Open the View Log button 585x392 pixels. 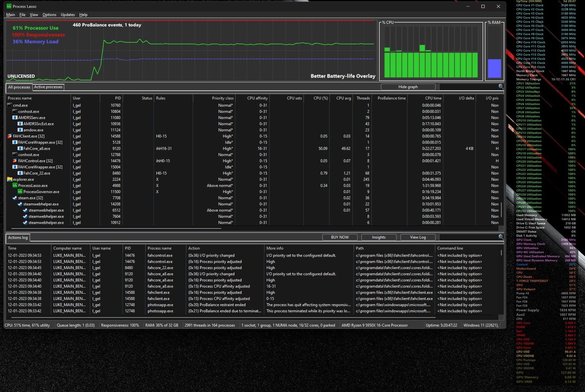418,237
